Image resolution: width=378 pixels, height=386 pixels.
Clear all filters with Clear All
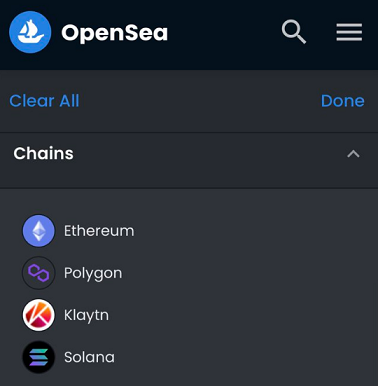[x=44, y=101]
